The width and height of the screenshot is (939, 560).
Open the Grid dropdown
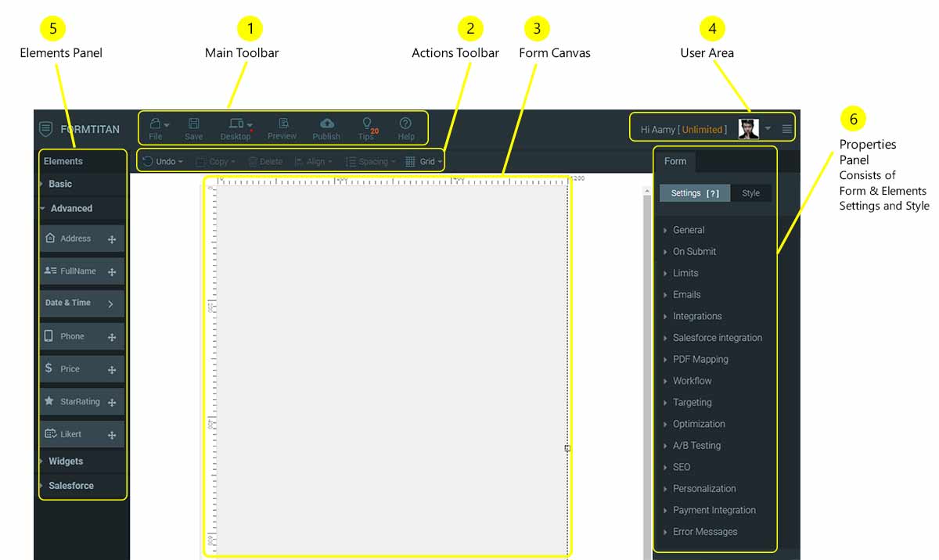pyautogui.click(x=424, y=161)
